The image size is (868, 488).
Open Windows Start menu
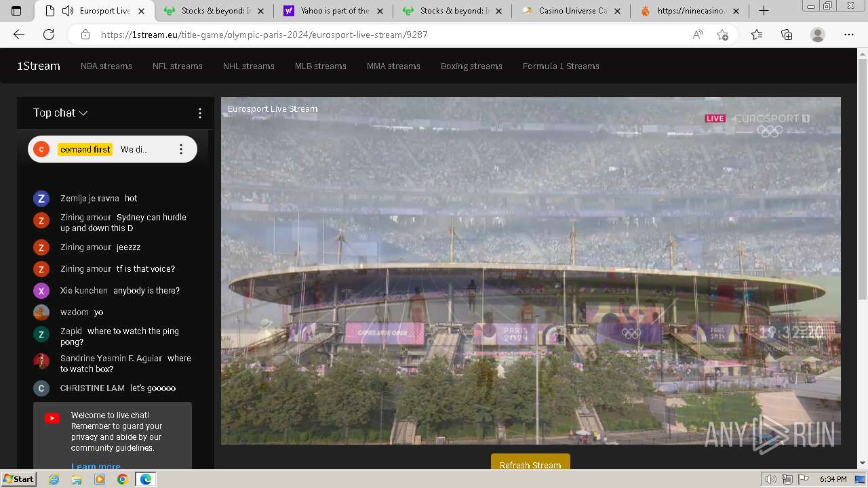coord(19,479)
